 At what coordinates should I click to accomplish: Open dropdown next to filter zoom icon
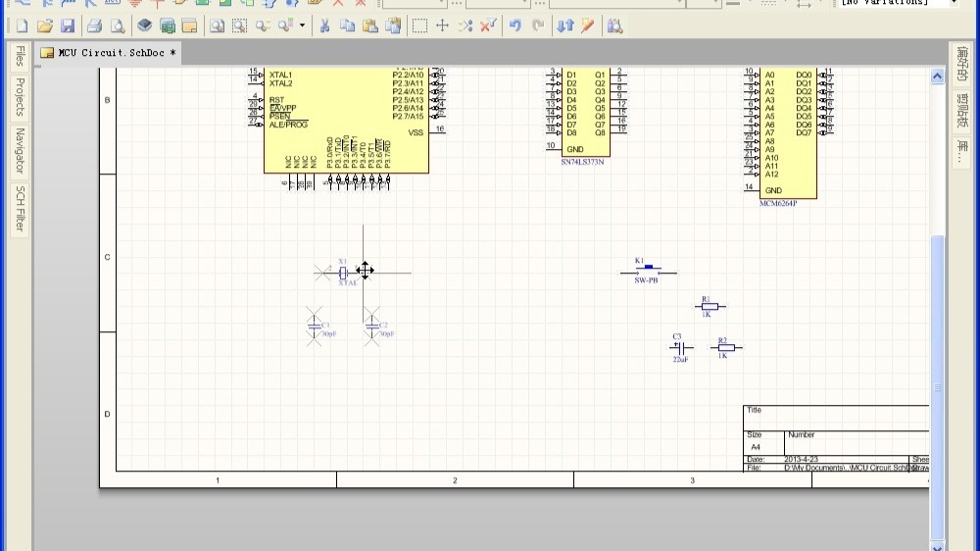click(302, 25)
